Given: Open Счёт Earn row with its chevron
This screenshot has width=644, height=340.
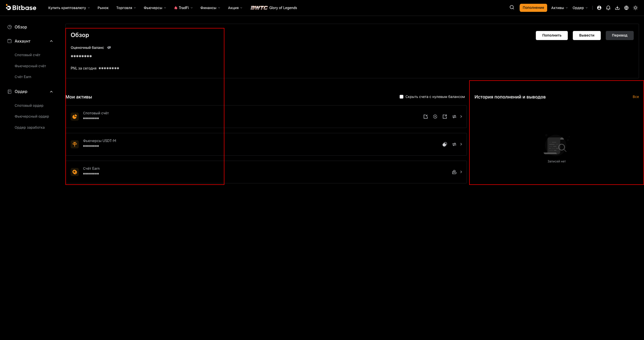Looking at the screenshot, I should coord(461,172).
